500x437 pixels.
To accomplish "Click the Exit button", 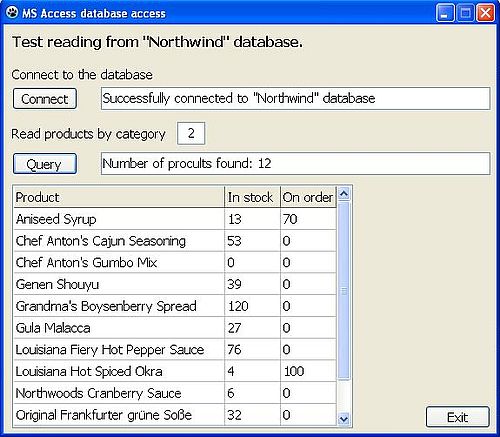I will click(x=458, y=417).
